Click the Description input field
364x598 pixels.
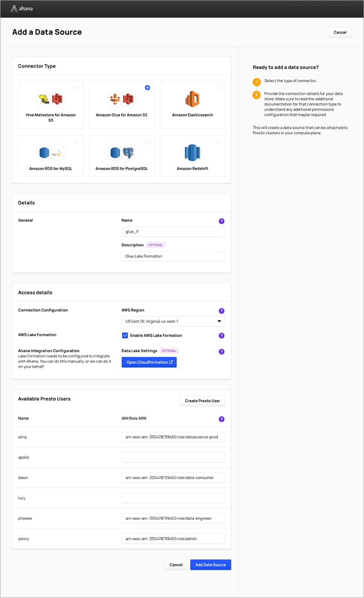point(173,256)
